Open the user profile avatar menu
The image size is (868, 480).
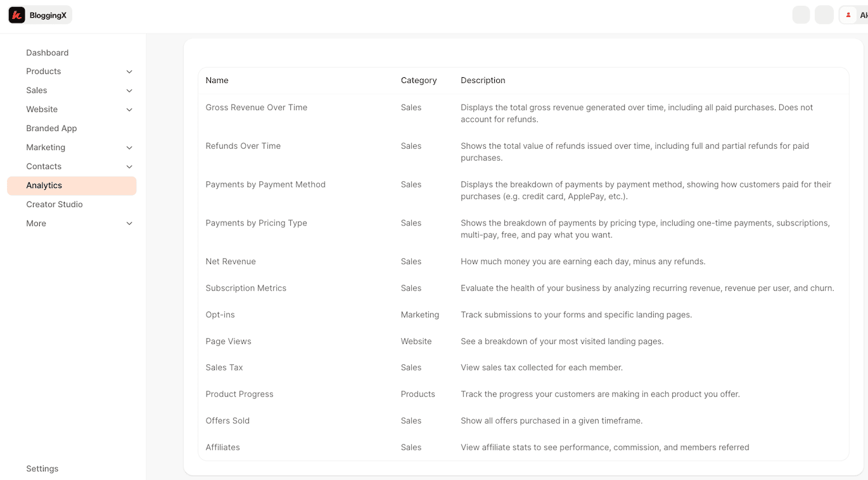[x=848, y=15]
